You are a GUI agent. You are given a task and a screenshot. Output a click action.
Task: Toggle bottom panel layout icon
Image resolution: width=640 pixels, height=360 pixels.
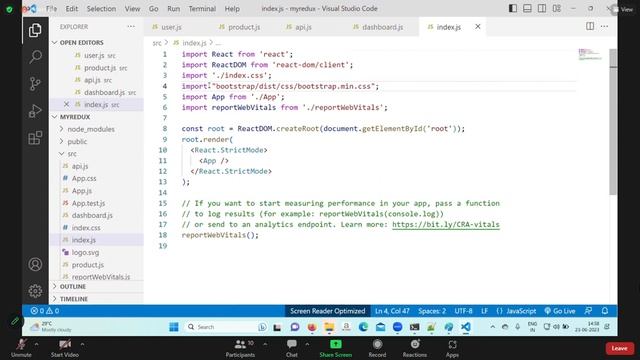pyautogui.click(x=527, y=8)
